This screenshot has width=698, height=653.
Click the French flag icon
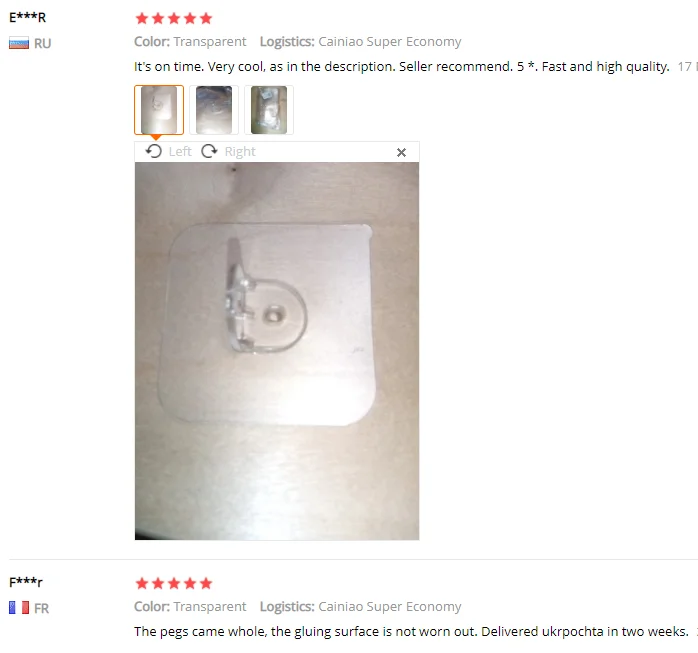pyautogui.click(x=19, y=608)
